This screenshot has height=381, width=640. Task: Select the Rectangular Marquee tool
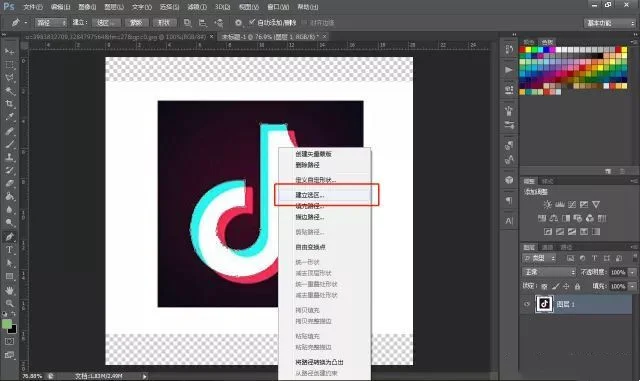pyautogui.click(x=9, y=65)
